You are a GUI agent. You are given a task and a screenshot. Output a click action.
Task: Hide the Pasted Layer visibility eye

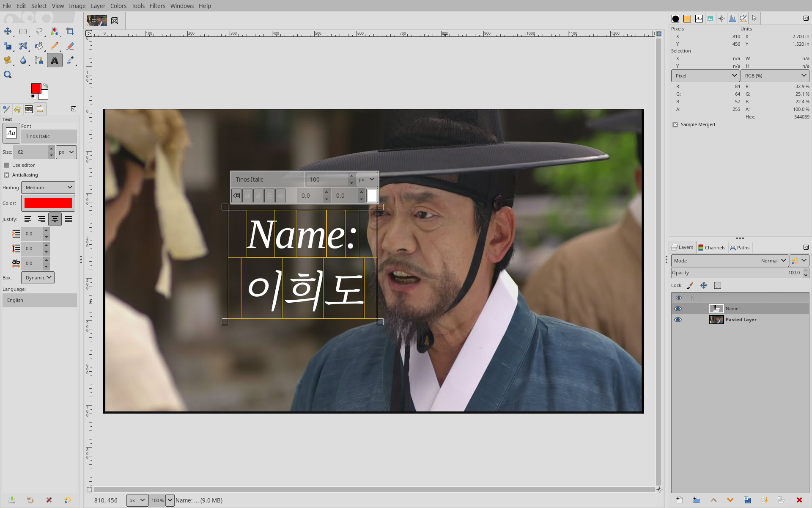coord(678,320)
